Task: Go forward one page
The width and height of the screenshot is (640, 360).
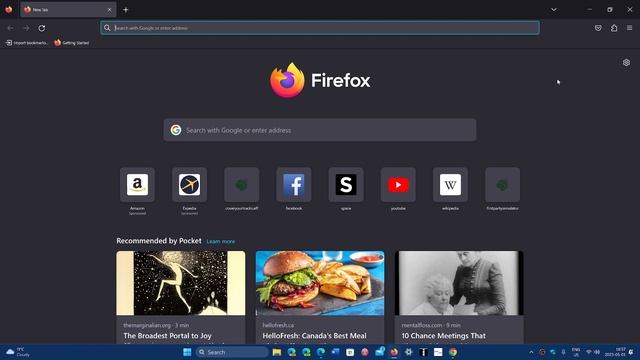Action: [26, 28]
